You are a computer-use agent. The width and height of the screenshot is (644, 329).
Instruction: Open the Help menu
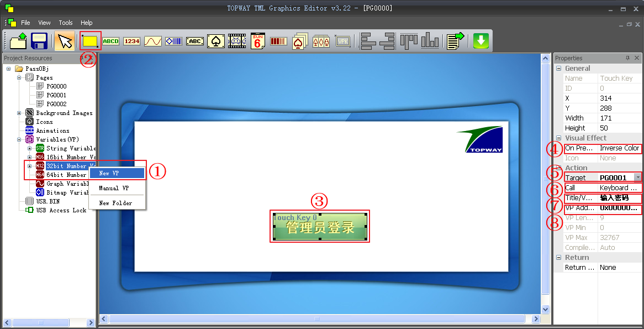[87, 23]
